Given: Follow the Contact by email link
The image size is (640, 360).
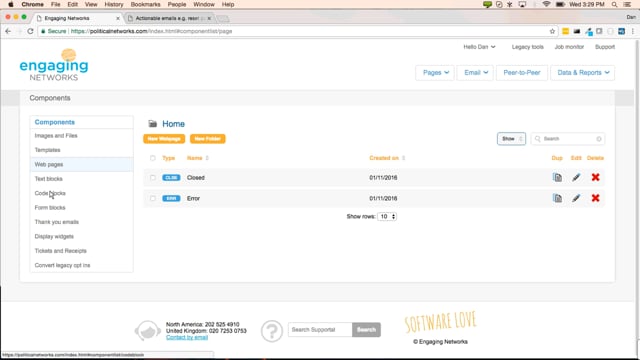Looking at the screenshot, I should pos(187,337).
